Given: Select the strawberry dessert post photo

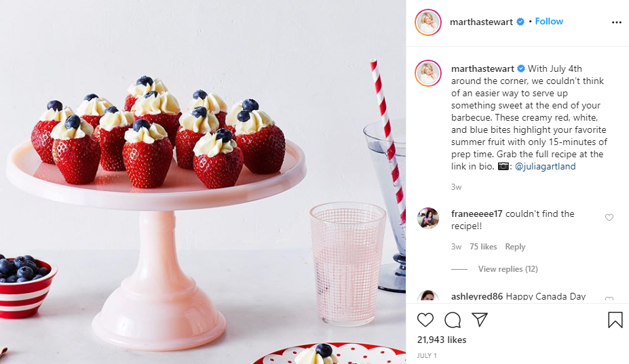Looking at the screenshot, I should pyautogui.click(x=203, y=182).
